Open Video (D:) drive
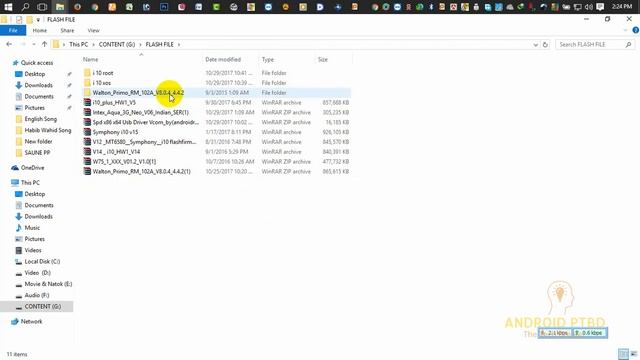The image size is (640, 360). point(37,273)
